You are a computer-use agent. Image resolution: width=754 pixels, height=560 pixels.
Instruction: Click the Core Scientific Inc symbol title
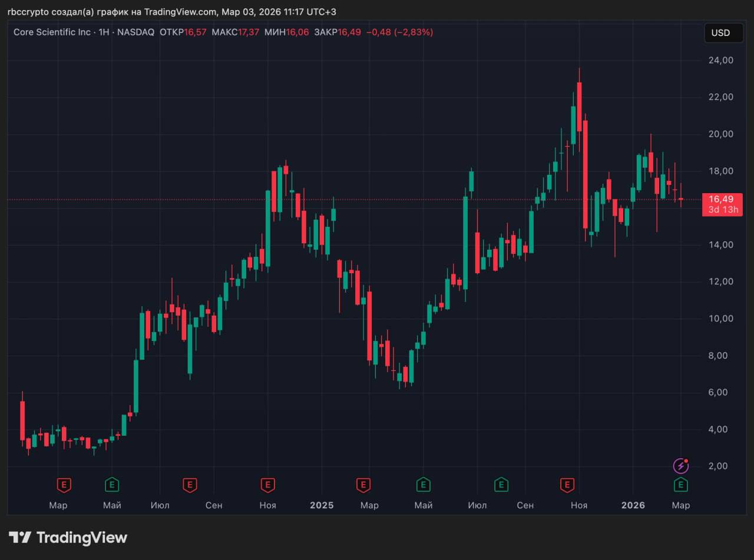click(52, 32)
